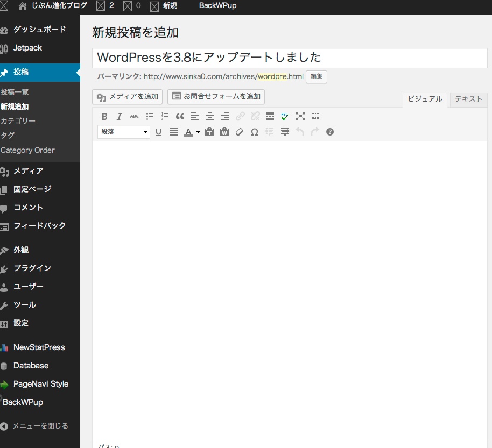This screenshot has height=448, width=492.
Task: Open ツール in sidebar
Action: [40, 305]
